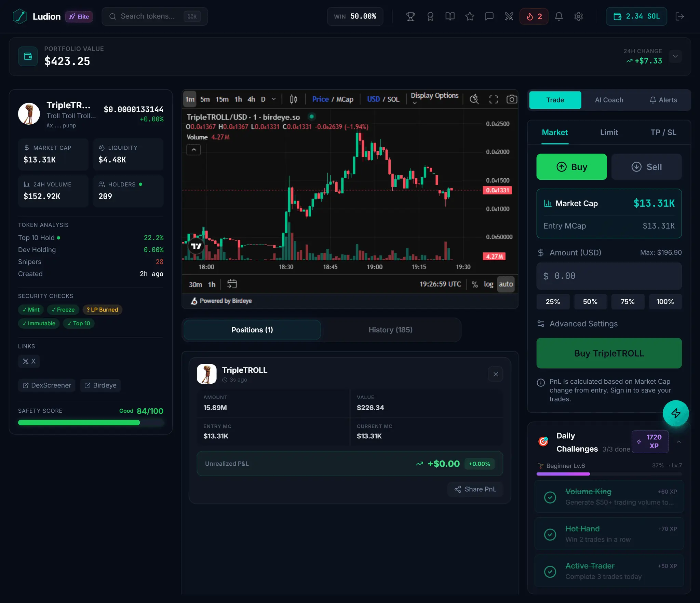Toggle the auto scale on chart
The height and width of the screenshot is (603, 700).
click(506, 284)
